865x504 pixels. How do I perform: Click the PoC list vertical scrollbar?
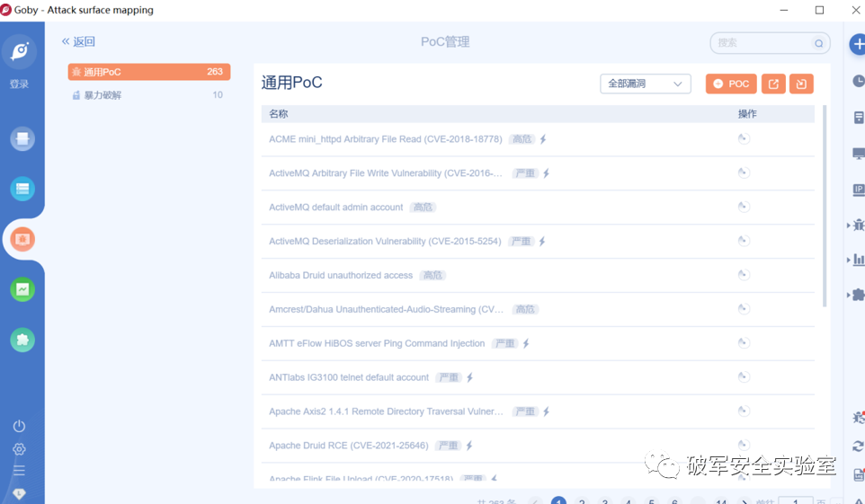pos(825,206)
